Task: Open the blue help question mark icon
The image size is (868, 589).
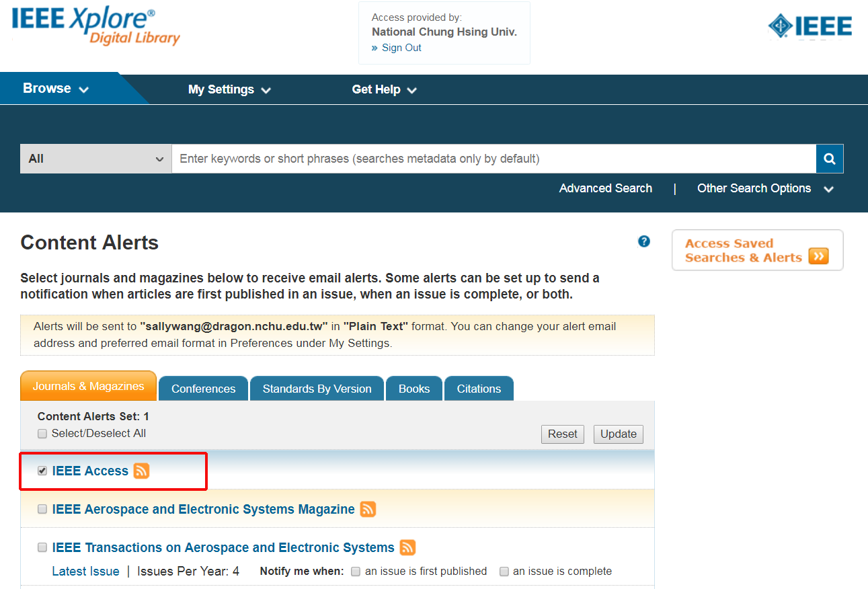Action: [x=644, y=241]
